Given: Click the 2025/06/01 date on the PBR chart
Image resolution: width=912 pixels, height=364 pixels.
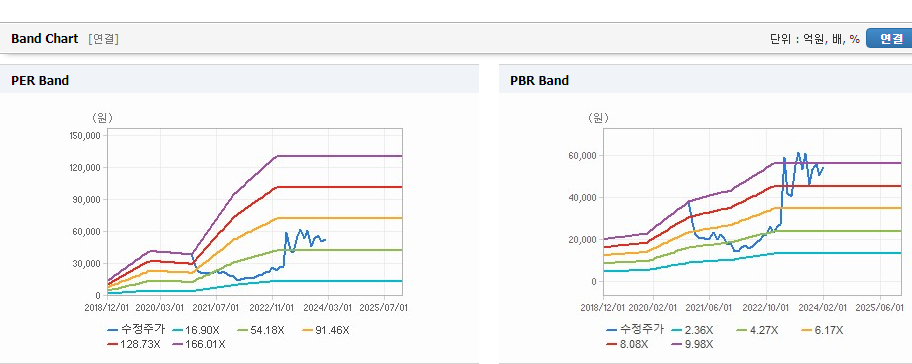Looking at the screenshot, I should click(878, 307).
